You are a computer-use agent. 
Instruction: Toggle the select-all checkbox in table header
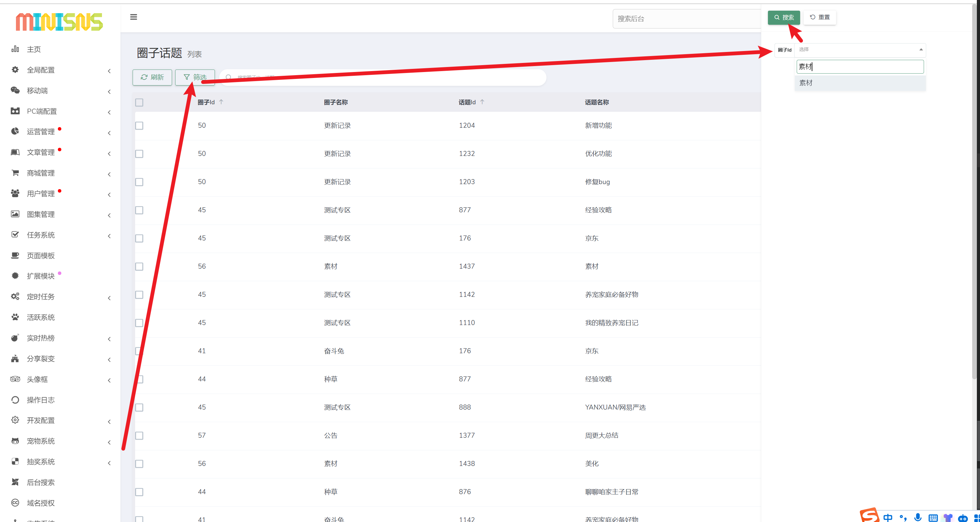[x=139, y=102]
